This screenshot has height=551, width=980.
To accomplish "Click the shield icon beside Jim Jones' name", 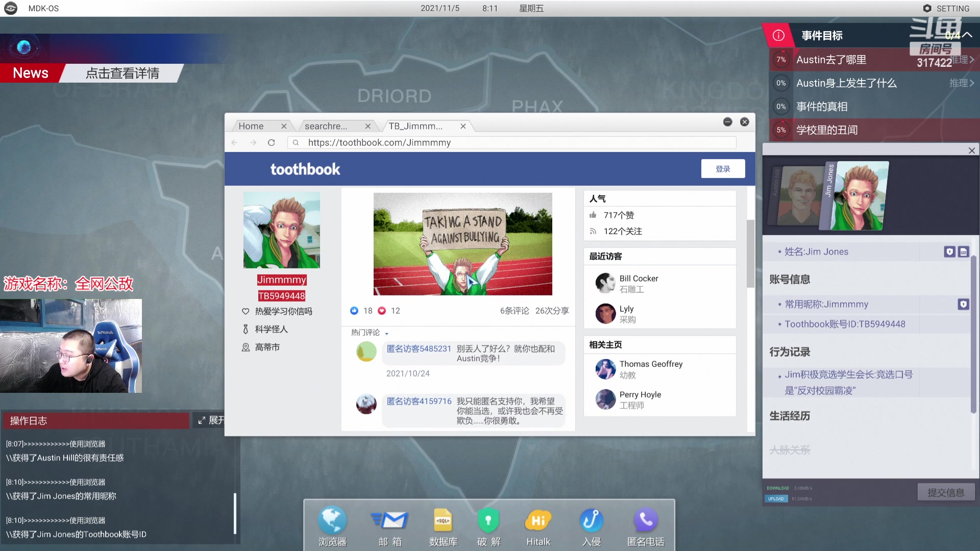I will [949, 252].
